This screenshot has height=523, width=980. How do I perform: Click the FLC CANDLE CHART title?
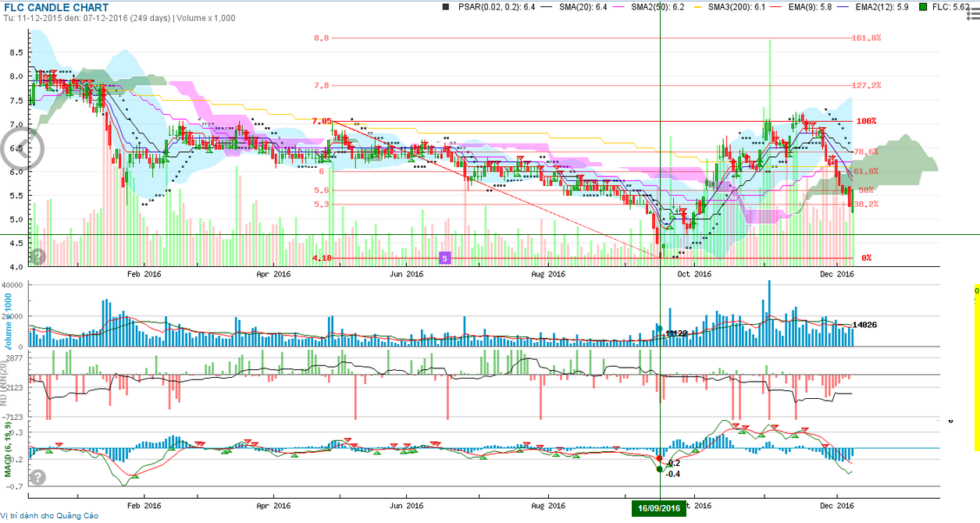[x=56, y=7]
